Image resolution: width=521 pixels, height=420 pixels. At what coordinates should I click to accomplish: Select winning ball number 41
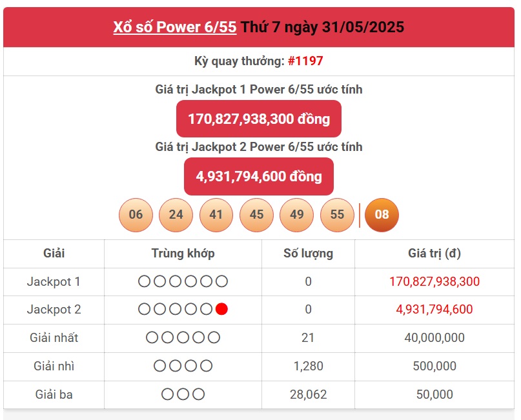pyautogui.click(x=216, y=215)
